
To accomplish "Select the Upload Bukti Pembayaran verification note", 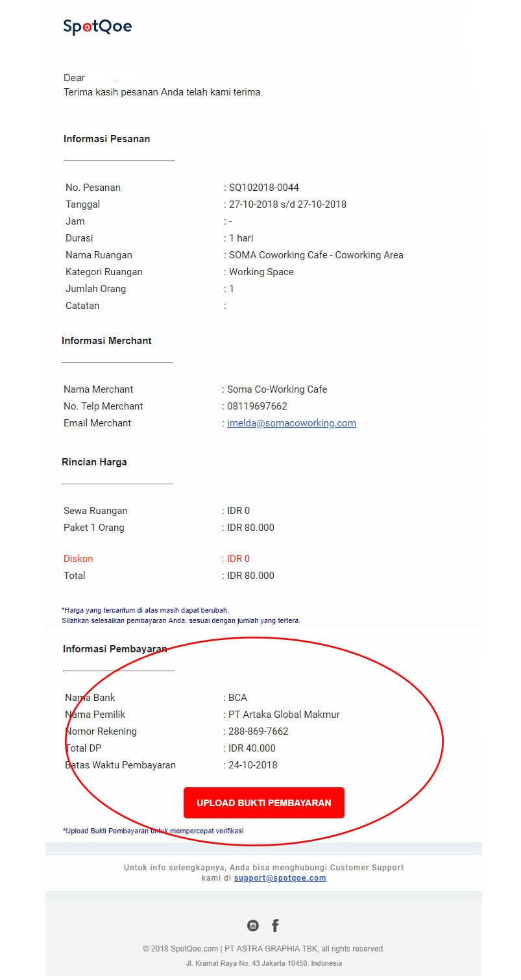I will [153, 831].
